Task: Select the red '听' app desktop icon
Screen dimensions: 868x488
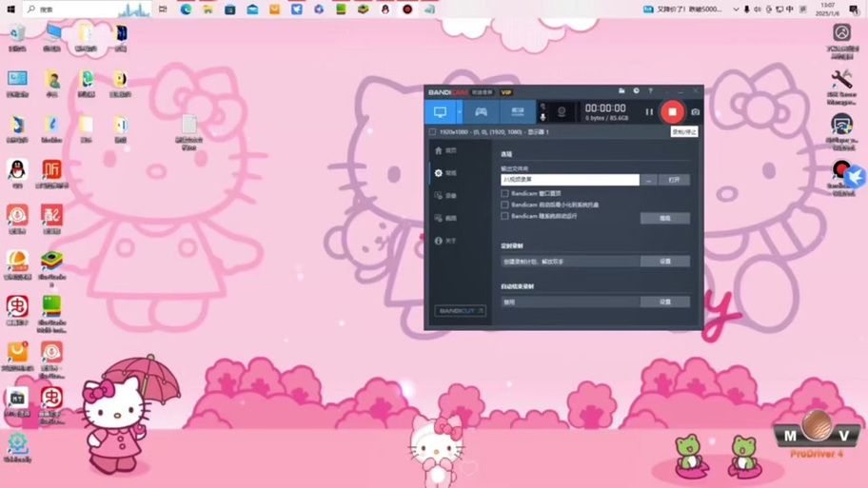Action: point(51,173)
